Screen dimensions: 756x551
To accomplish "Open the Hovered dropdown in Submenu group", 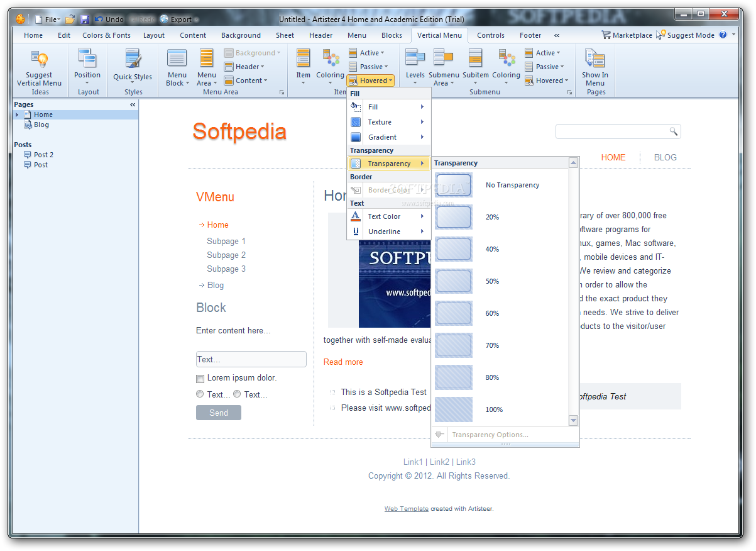I will point(547,81).
